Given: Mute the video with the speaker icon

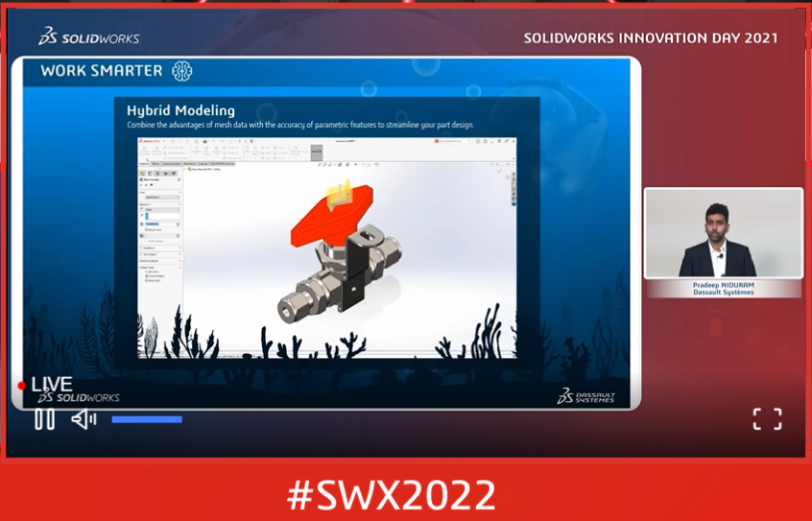Looking at the screenshot, I should pos(84,419).
